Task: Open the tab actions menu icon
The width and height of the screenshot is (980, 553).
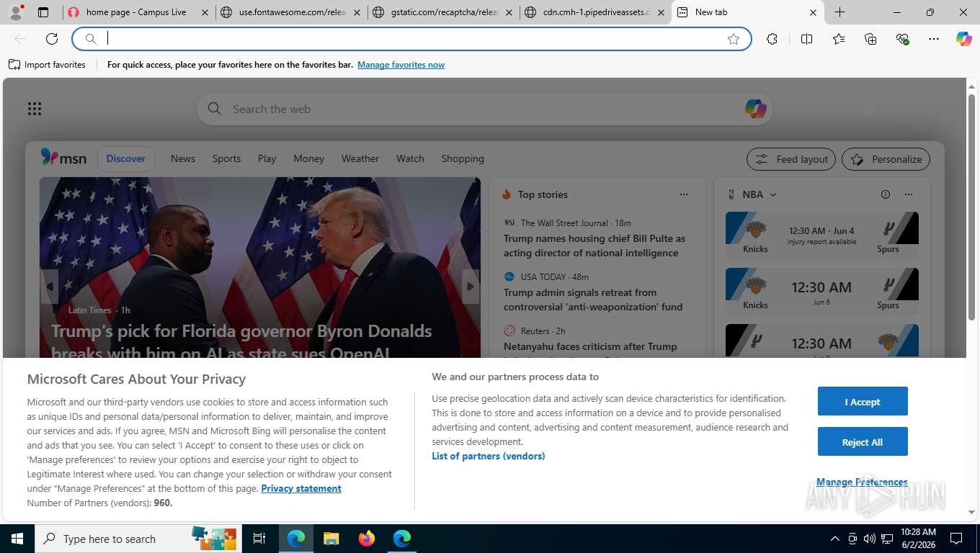Action: coord(43,12)
